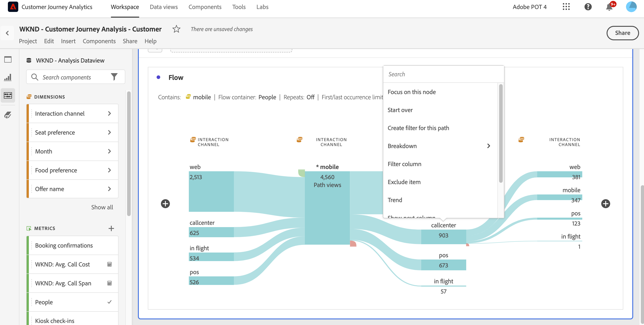Click the Flow panel color dot

(x=158, y=77)
